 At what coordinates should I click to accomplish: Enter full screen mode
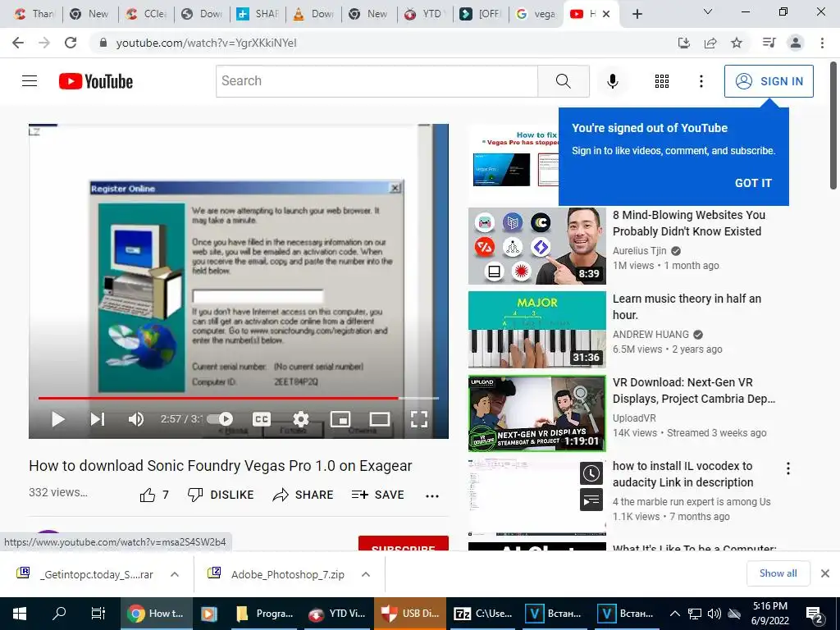click(419, 419)
